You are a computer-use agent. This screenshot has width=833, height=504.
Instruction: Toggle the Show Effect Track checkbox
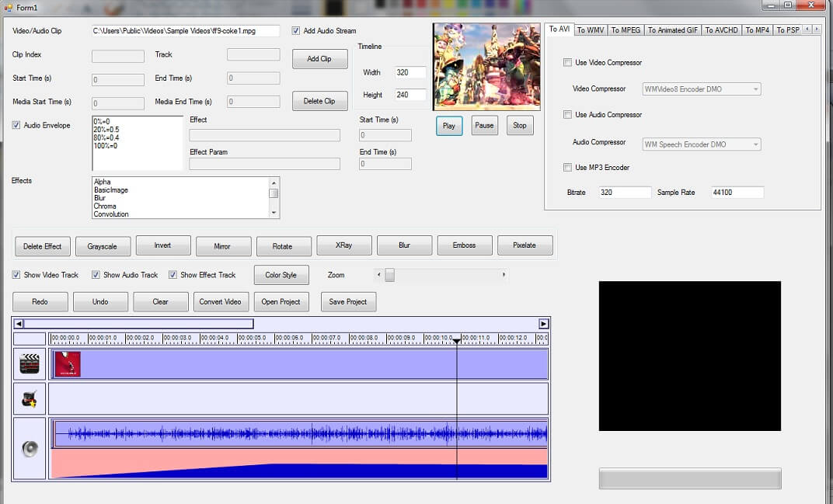pyautogui.click(x=173, y=274)
